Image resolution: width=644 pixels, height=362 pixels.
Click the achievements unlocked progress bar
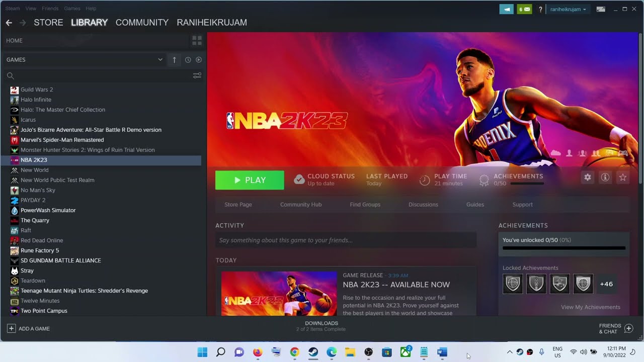tap(564, 248)
